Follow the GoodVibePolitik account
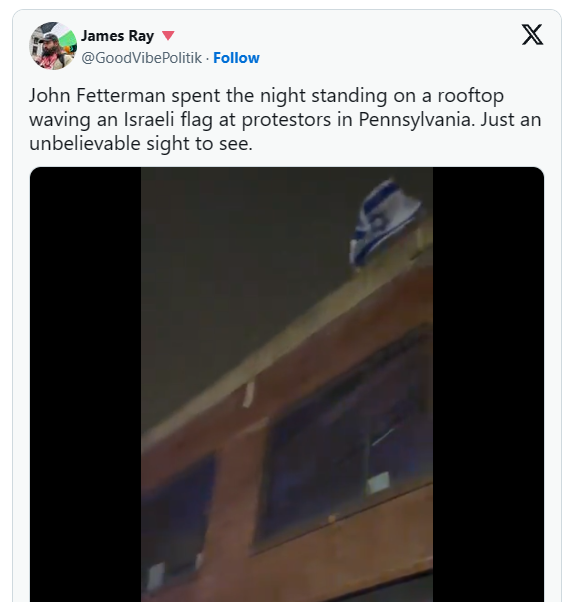This screenshot has height=602, width=569. 236,58
